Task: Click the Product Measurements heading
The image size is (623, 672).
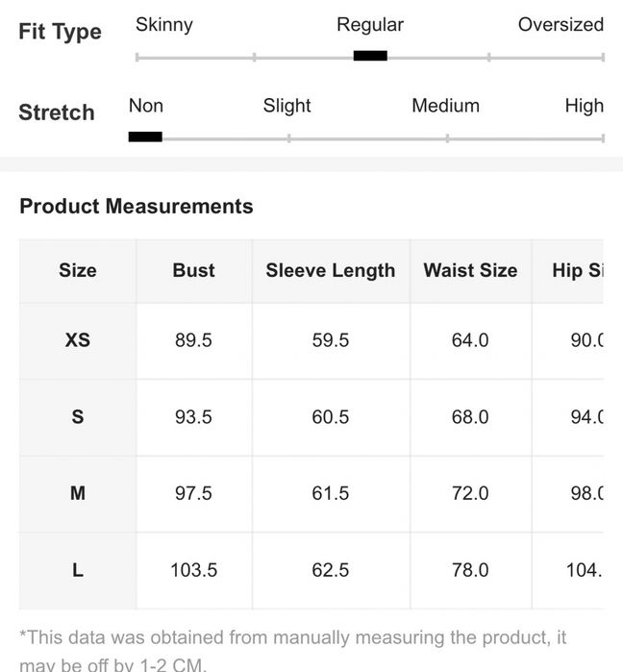Action: [x=137, y=206]
